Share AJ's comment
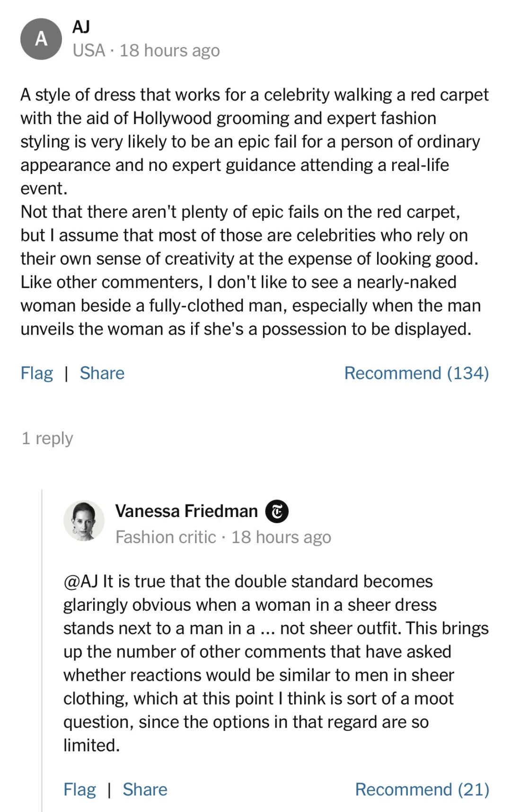 (x=102, y=373)
